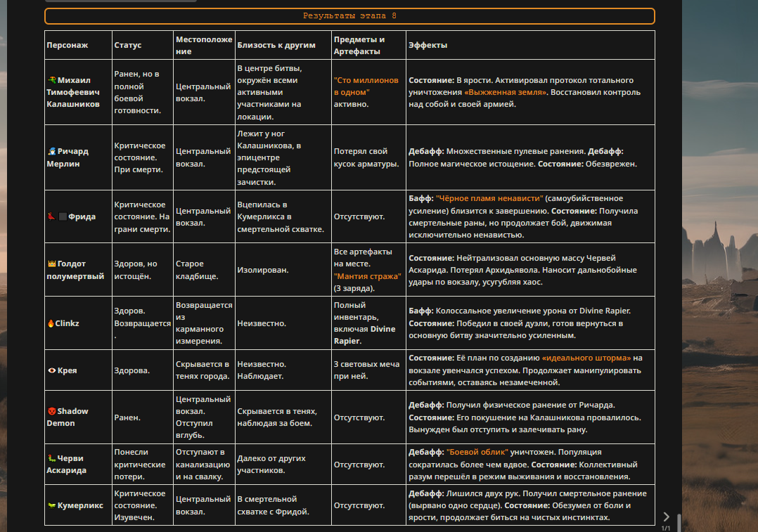Click bold text Divine Rapier in Clinkz items
Screen dimensions: 758x532
click(x=364, y=335)
